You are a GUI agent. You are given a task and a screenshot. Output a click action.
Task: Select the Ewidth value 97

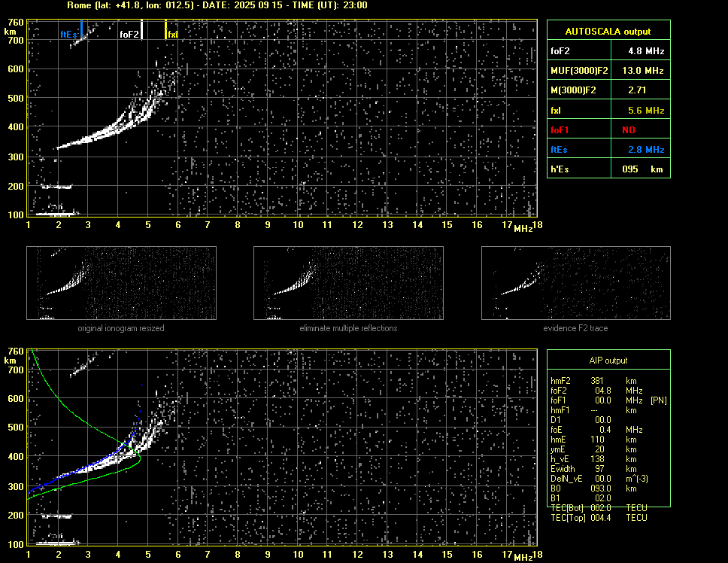pyautogui.click(x=599, y=469)
